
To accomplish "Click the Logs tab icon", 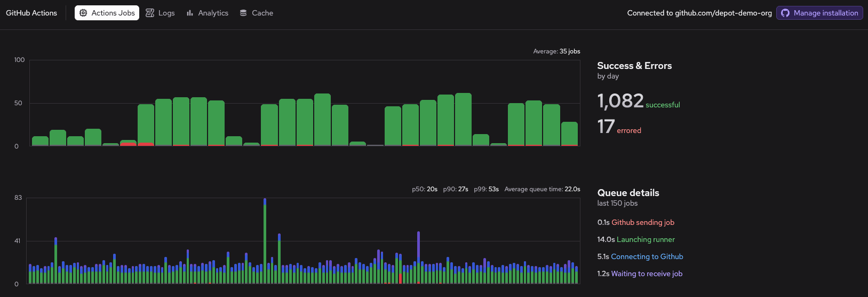I will [x=150, y=13].
